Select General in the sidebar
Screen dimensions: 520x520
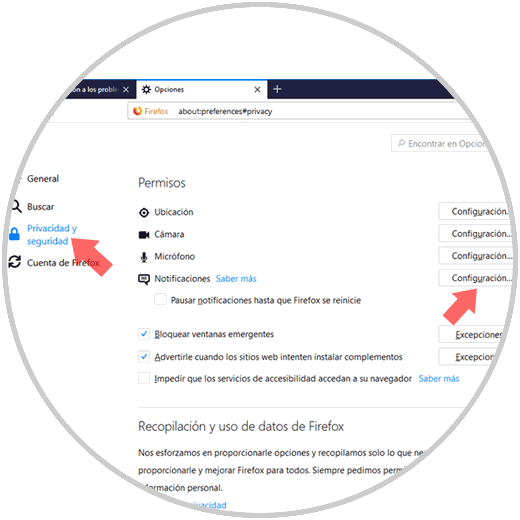coord(43,179)
